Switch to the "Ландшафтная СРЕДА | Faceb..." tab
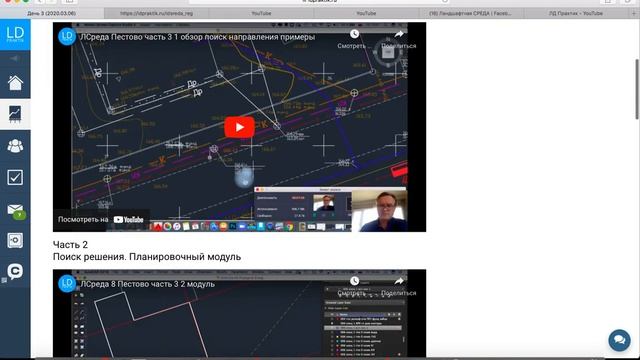Image resolution: width=640 pixels, height=360 pixels. pos(471,13)
